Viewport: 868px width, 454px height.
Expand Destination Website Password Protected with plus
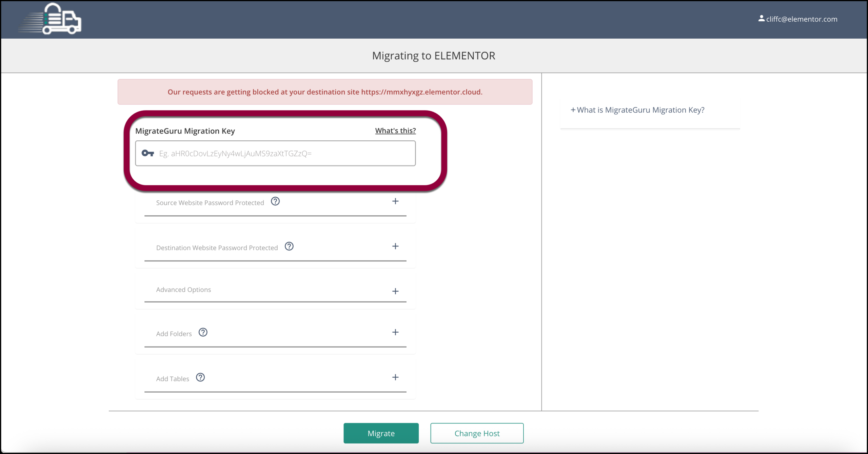coord(395,246)
